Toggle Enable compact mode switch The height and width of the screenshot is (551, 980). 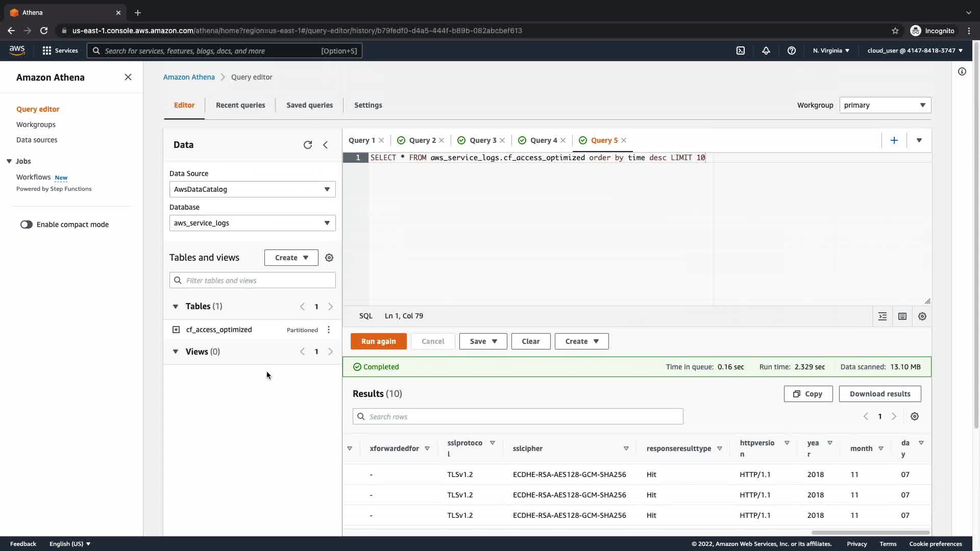27,224
